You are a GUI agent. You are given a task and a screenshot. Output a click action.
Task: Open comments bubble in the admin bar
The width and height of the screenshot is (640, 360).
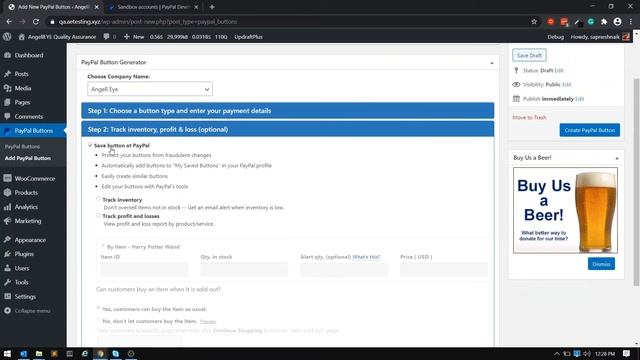pos(109,37)
